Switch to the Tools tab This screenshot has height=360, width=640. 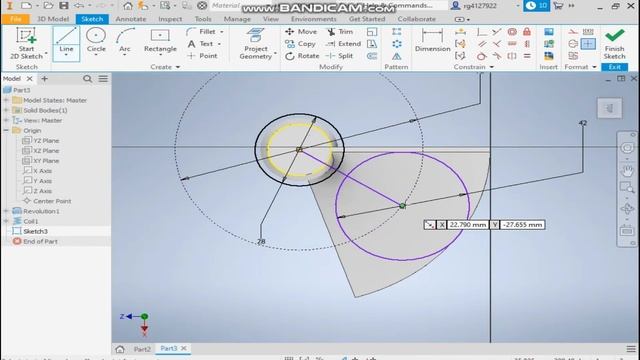[x=203, y=19]
